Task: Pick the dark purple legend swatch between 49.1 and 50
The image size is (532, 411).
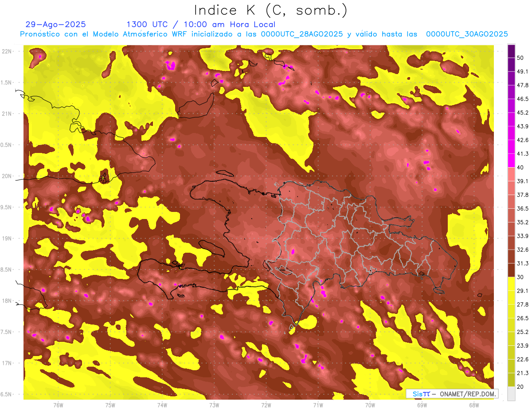Action: pos(511,65)
